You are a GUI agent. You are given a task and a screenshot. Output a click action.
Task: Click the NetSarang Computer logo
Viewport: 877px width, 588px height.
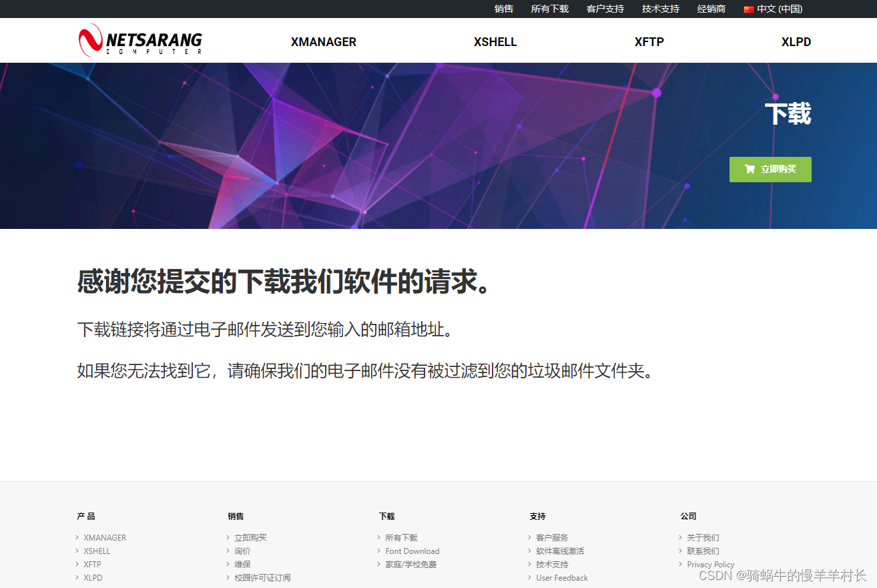point(139,40)
